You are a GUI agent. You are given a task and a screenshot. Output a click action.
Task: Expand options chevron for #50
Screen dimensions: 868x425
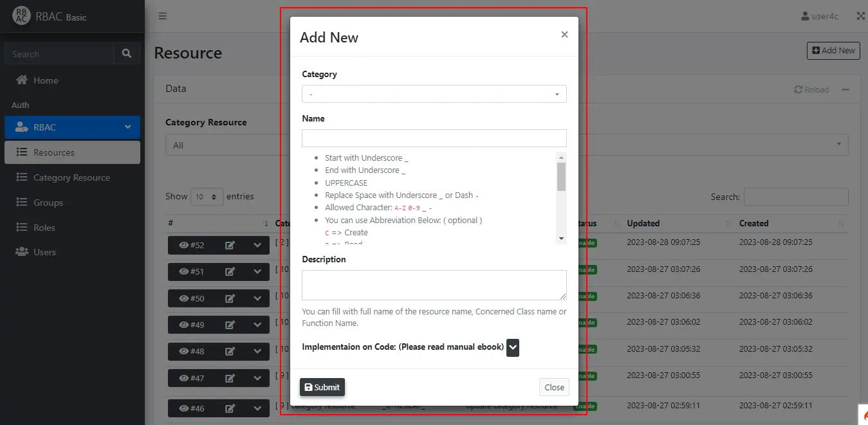tap(257, 298)
